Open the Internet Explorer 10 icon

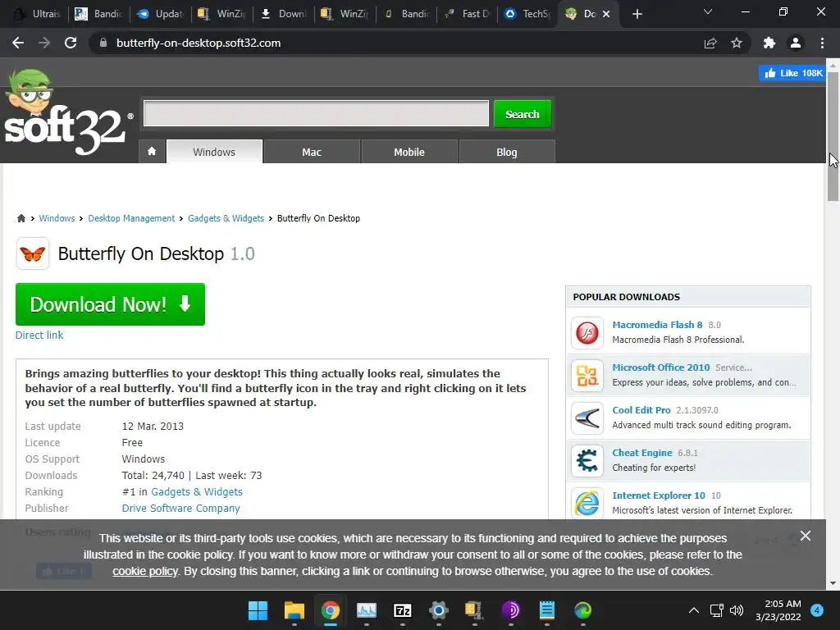point(587,503)
